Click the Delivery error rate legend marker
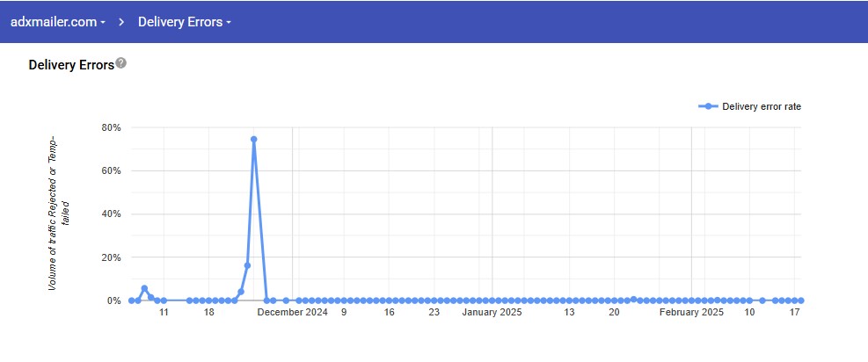This screenshot has height=362, width=868. click(708, 106)
